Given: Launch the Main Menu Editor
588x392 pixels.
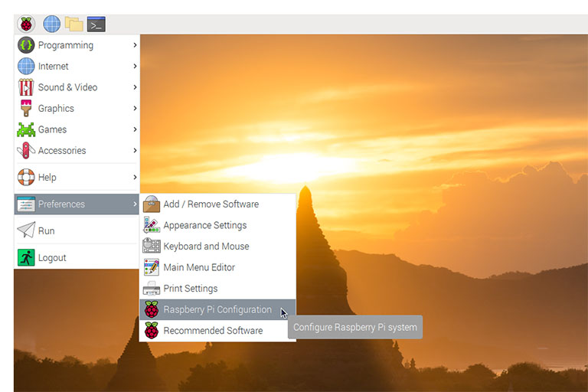Looking at the screenshot, I should pos(217,267).
